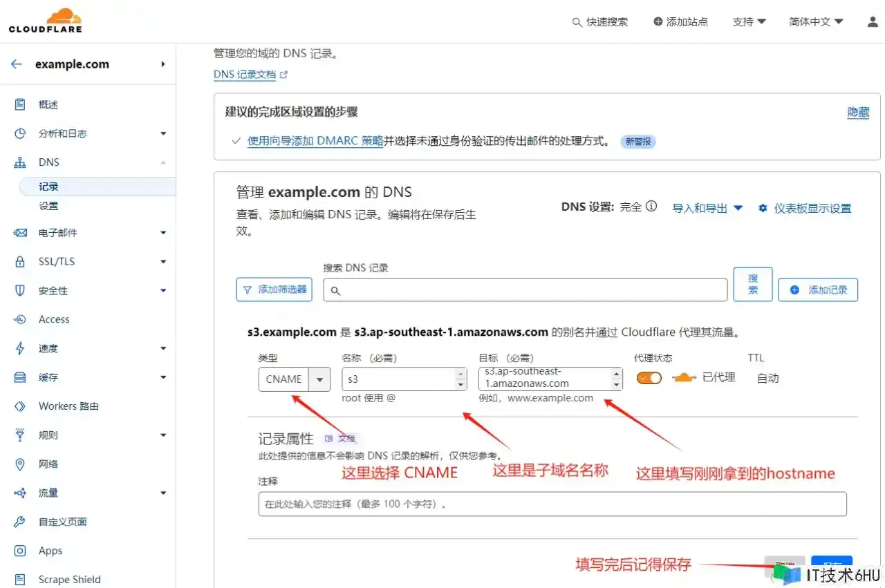
Task: Click the Add record button
Action: [x=818, y=290]
